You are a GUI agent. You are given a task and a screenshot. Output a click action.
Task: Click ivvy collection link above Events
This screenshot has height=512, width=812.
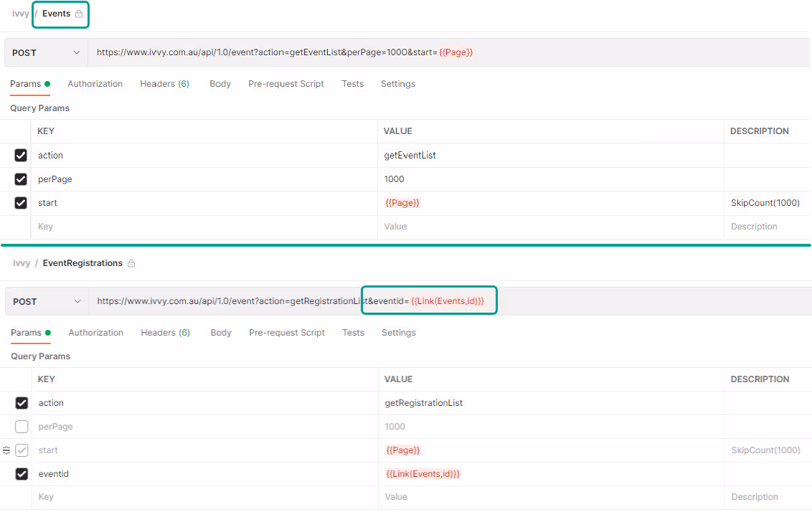(x=20, y=14)
